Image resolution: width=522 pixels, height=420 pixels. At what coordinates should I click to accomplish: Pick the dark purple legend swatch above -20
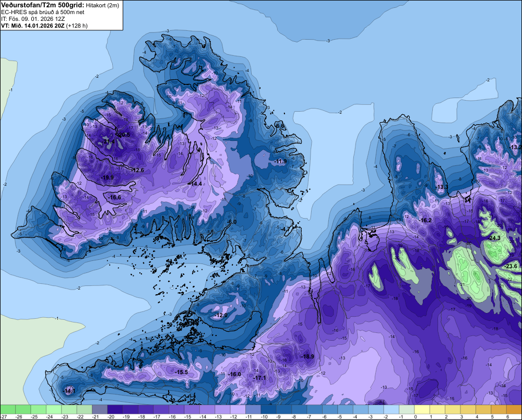[115, 409]
